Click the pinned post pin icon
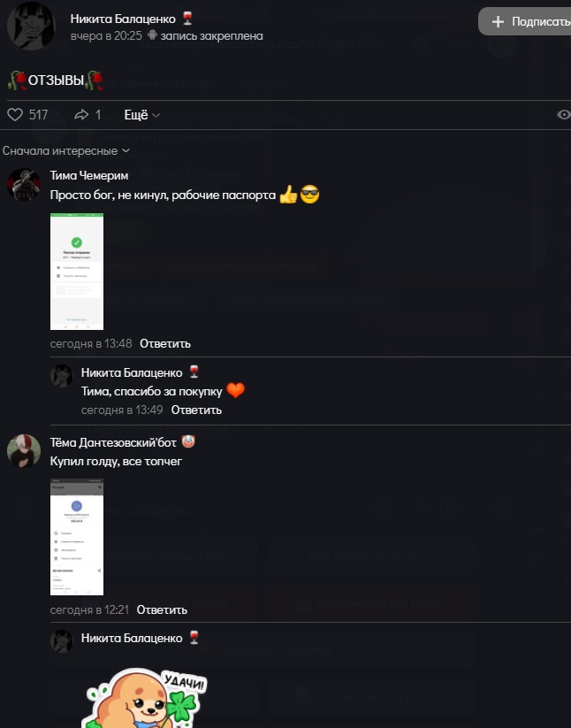This screenshot has width=571, height=728. [152, 34]
